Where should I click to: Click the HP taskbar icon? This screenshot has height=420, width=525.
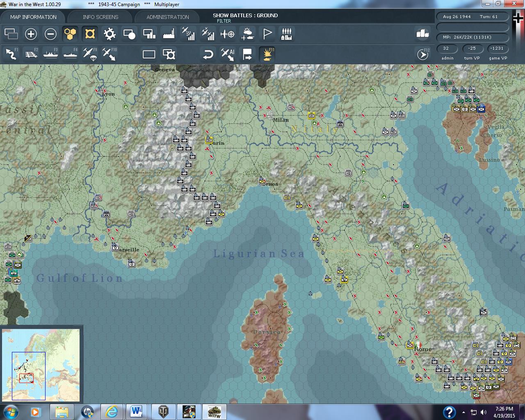(x=87, y=411)
